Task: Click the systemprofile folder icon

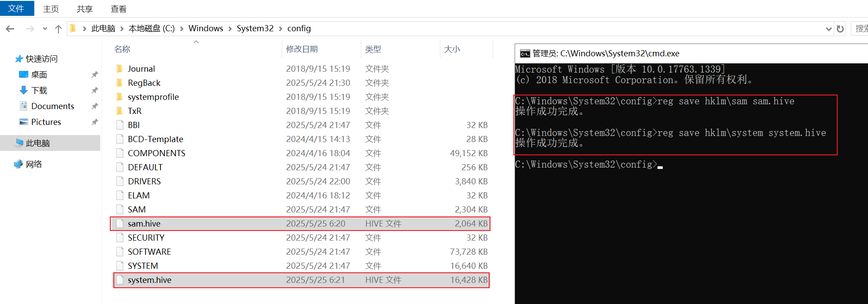Action: point(119,97)
